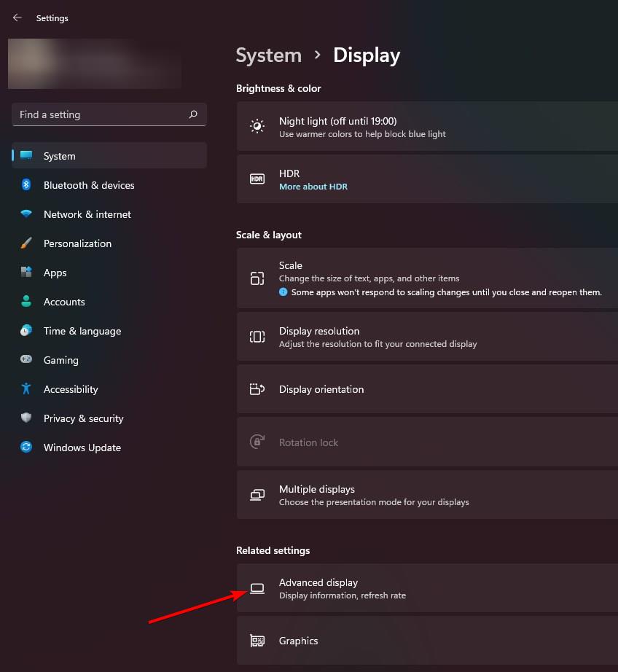Open Accessibility settings

pos(109,388)
